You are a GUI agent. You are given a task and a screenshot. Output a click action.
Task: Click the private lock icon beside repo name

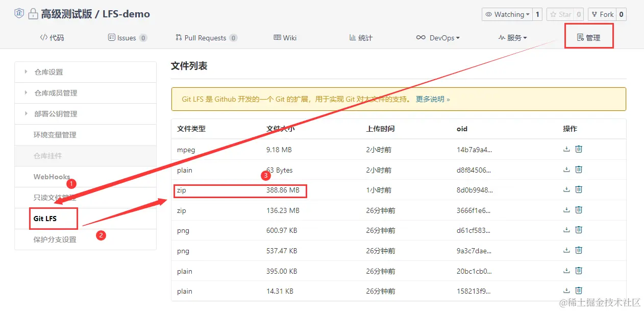click(x=33, y=14)
